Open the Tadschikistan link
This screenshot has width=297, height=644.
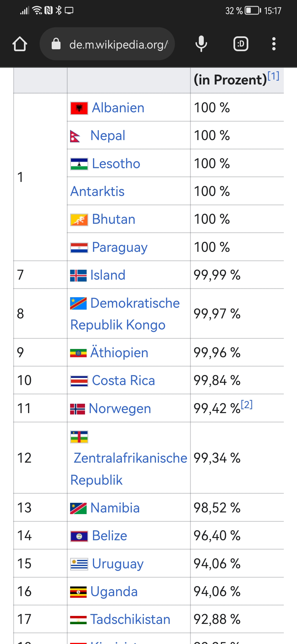point(130,620)
